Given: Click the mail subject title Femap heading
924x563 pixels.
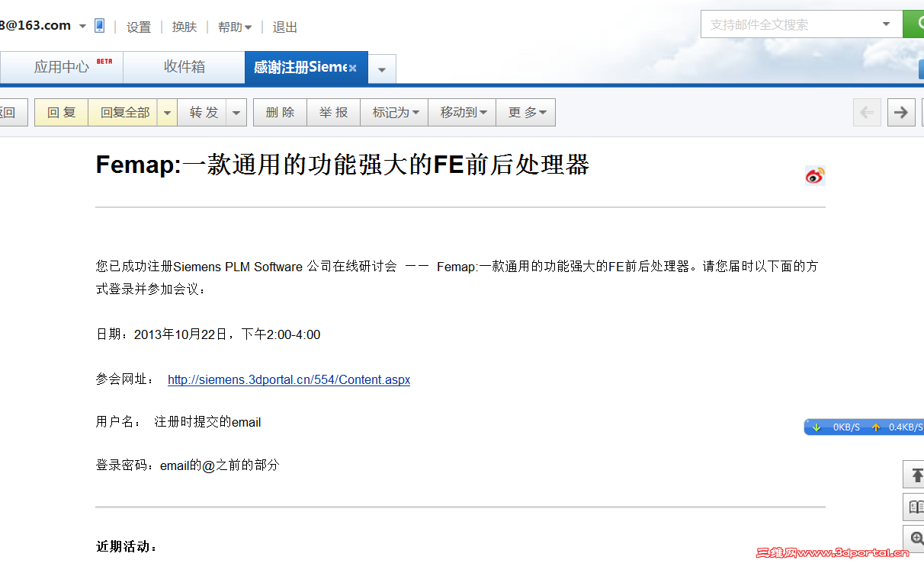Looking at the screenshot, I should [x=342, y=165].
